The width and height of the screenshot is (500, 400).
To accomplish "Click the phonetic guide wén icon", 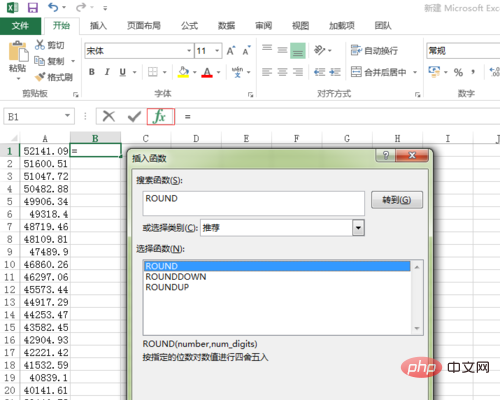I will coord(237,72).
